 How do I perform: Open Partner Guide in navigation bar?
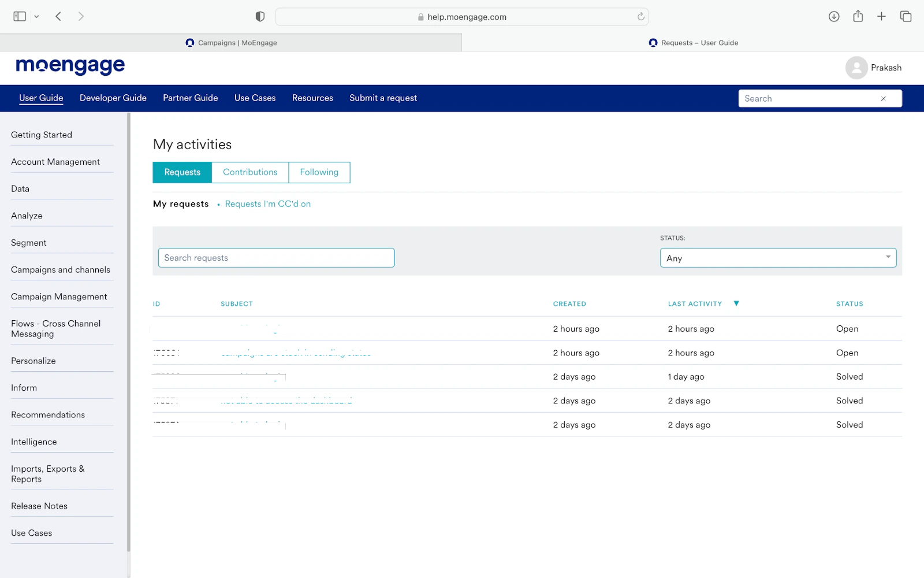pyautogui.click(x=191, y=98)
